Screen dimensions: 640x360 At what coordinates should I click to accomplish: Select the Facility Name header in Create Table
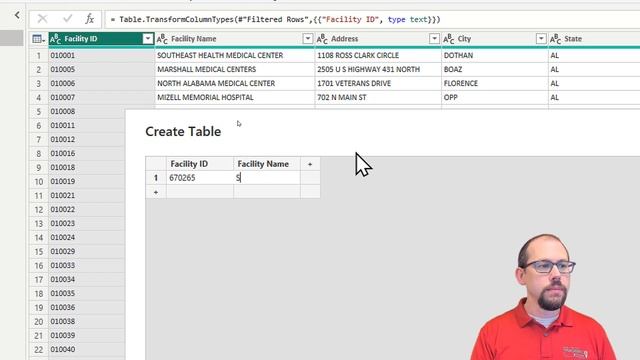click(x=267, y=164)
